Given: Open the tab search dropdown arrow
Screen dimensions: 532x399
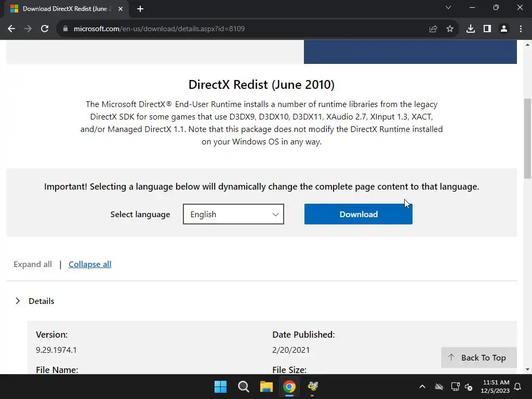Looking at the screenshot, I should coord(448,7).
